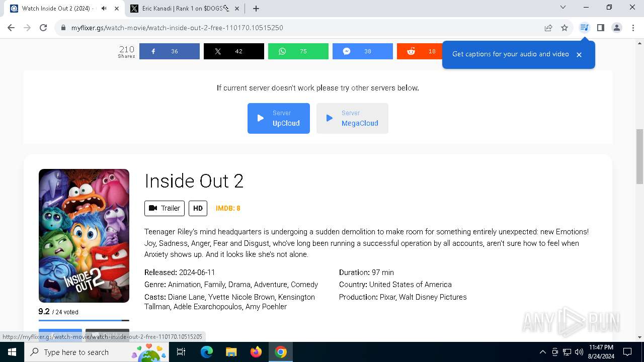Share on X button with 42 shares

234,51
